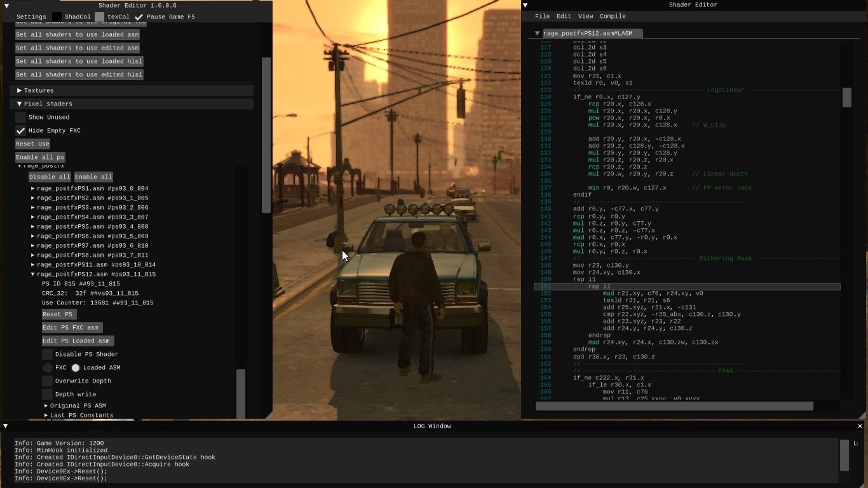Click Edit PS FXC asm button
Image resolution: width=868 pixels, height=488 pixels.
click(72, 327)
